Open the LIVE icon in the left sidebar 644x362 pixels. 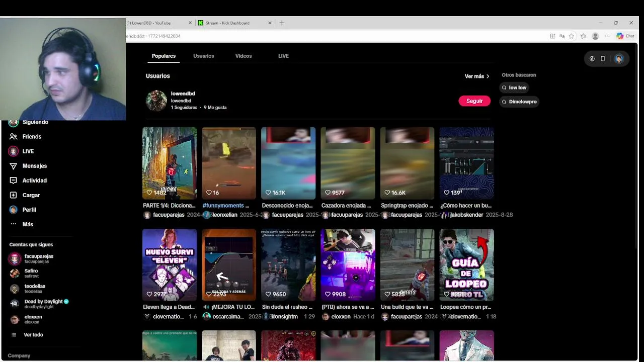tap(14, 151)
